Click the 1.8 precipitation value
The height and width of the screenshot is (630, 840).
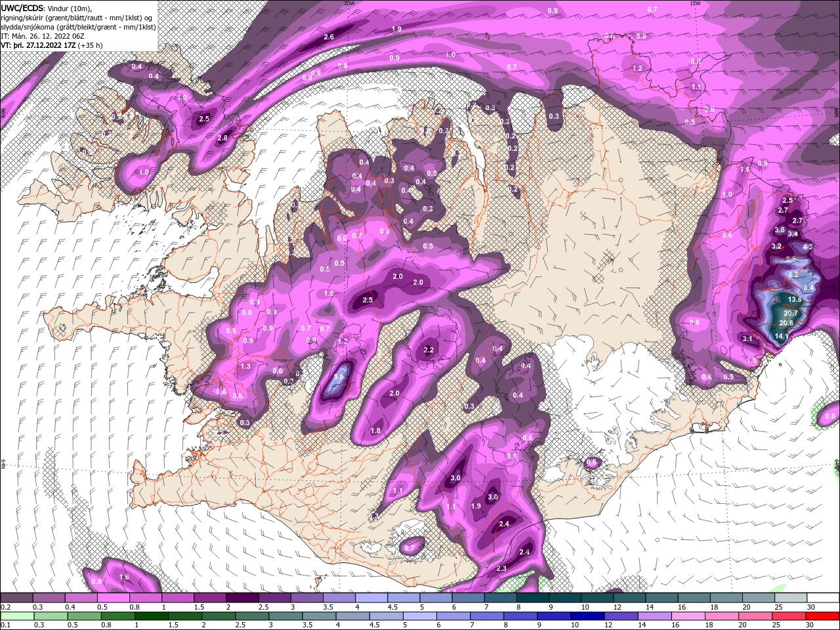click(x=375, y=430)
